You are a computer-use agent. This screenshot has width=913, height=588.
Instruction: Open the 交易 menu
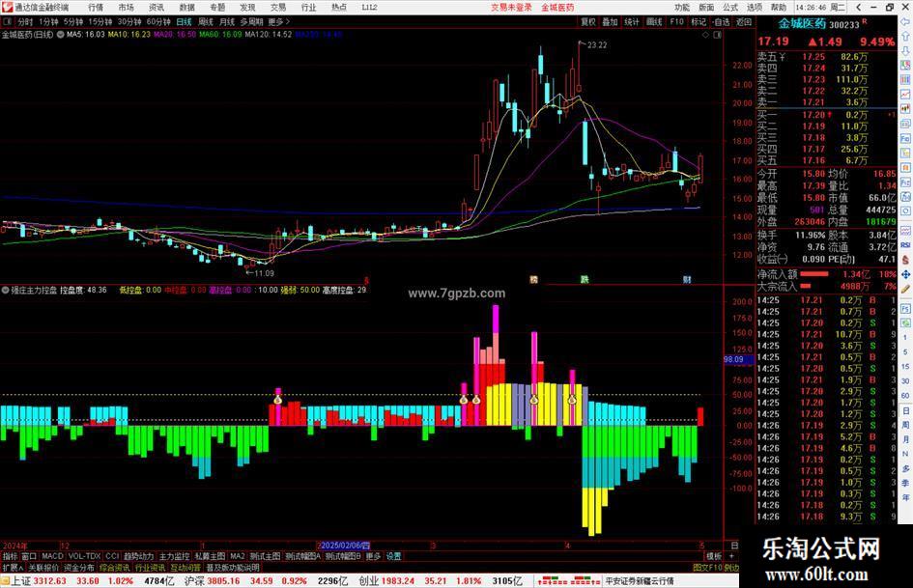click(277, 8)
